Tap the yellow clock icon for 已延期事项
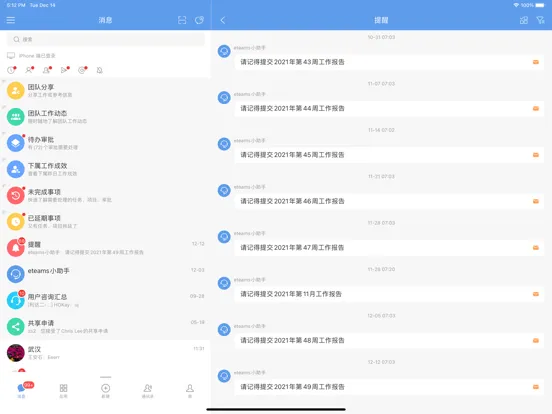552x414 pixels. pos(15,221)
